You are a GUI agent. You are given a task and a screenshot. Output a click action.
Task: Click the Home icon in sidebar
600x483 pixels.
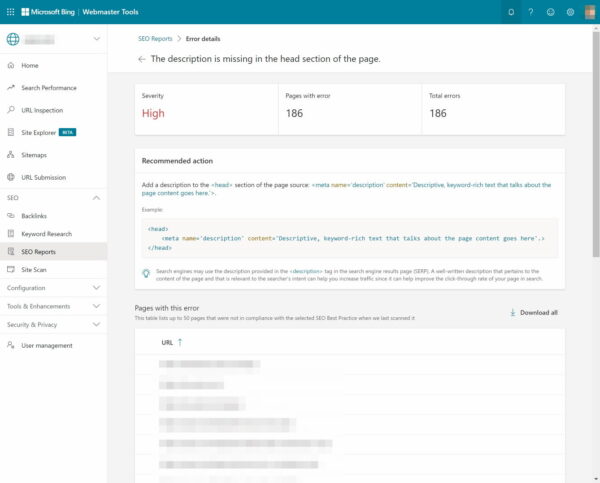point(10,65)
